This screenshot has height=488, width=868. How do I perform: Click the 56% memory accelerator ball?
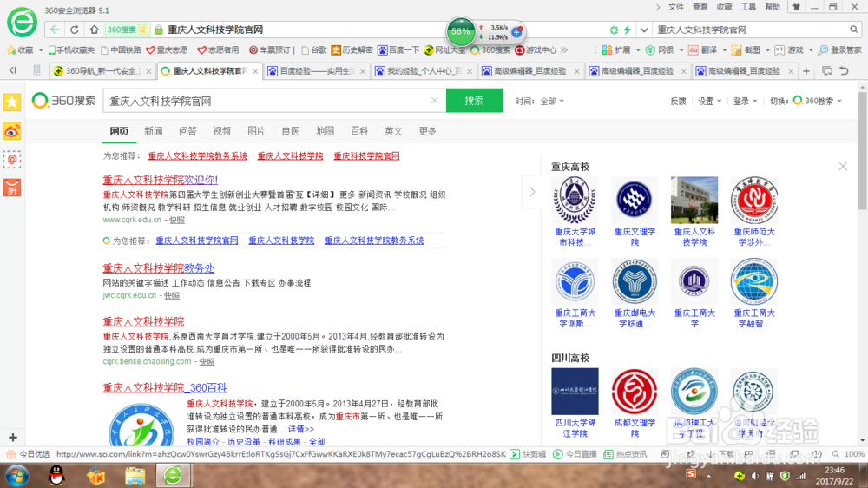[461, 31]
